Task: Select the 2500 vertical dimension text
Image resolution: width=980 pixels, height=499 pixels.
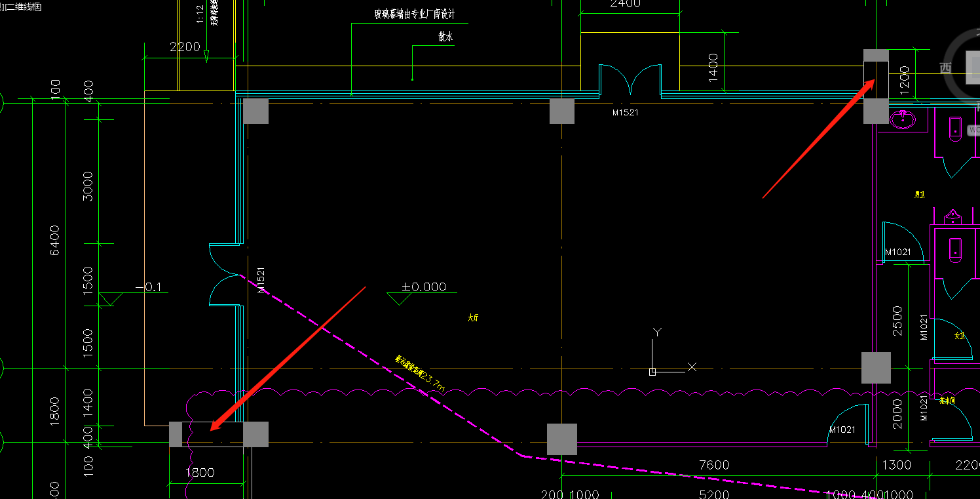Action: tap(897, 321)
